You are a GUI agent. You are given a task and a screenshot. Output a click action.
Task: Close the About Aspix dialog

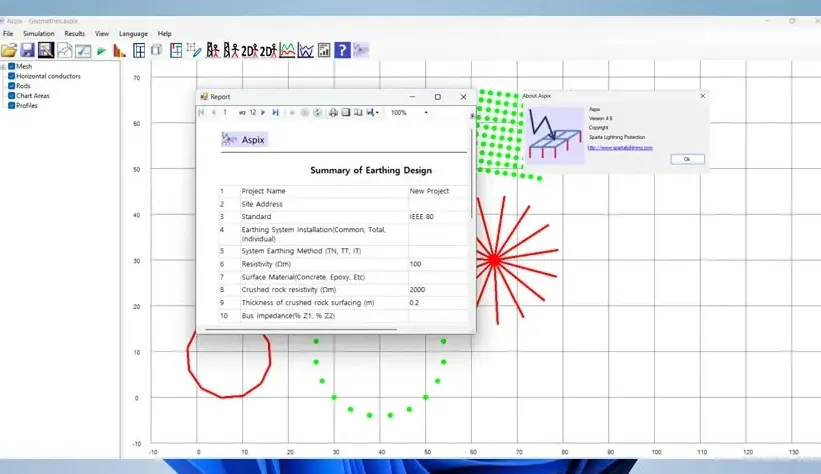703,96
